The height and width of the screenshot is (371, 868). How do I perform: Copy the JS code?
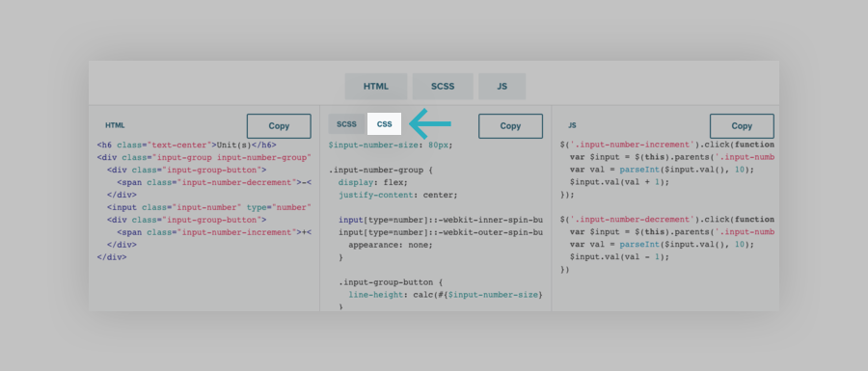pyautogui.click(x=742, y=126)
